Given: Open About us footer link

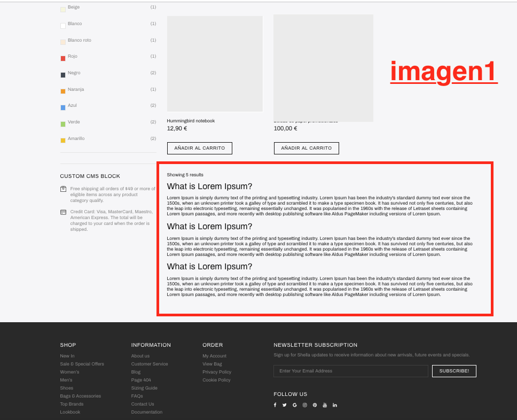Looking at the screenshot, I should [140, 356].
